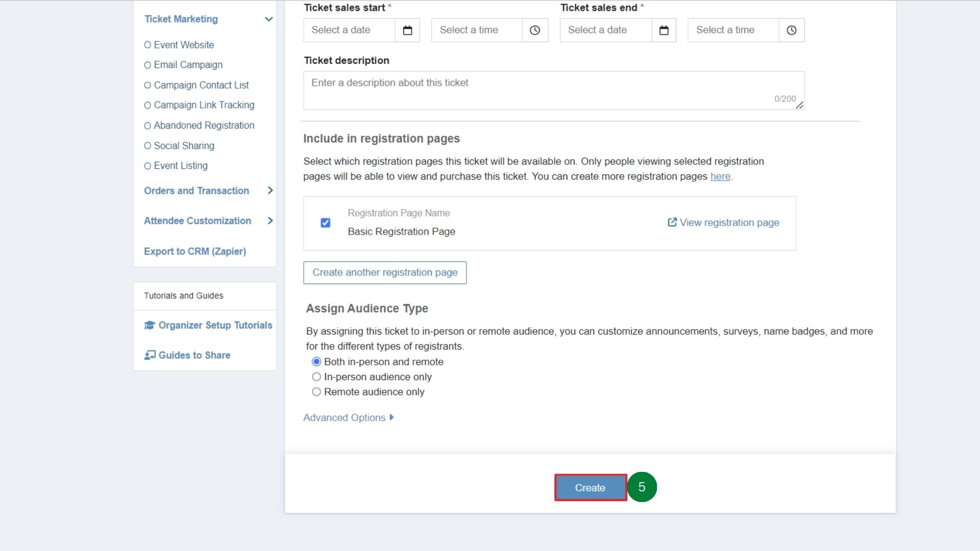The image size is (980, 551).
Task: Click the Create button
Action: click(x=591, y=488)
